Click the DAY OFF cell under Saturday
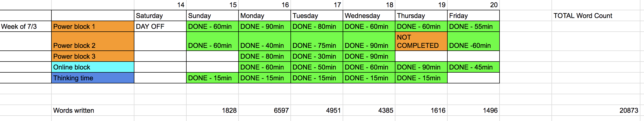 (x=160, y=26)
